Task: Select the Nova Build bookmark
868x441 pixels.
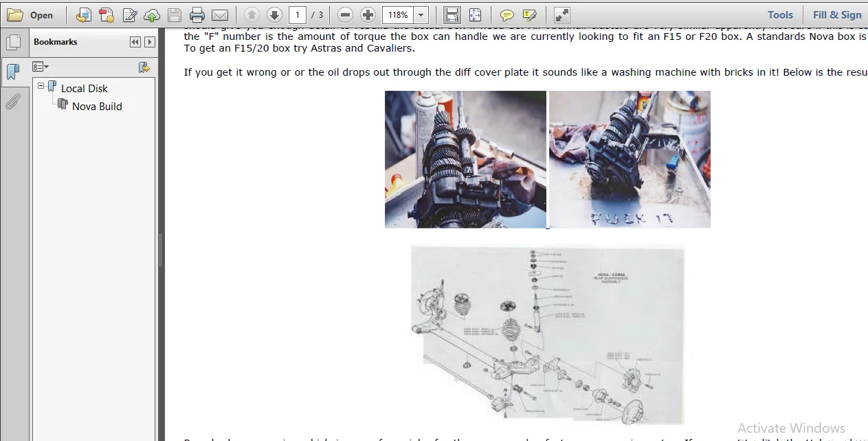Action: (x=97, y=106)
